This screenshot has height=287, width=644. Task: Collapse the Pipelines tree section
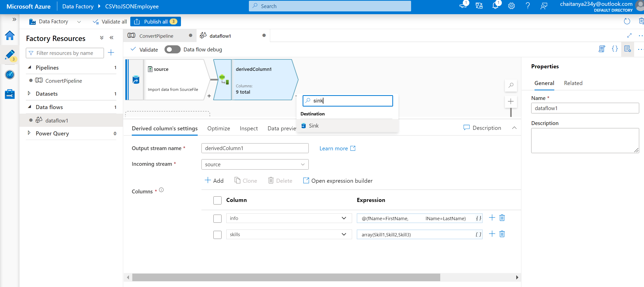click(x=30, y=67)
